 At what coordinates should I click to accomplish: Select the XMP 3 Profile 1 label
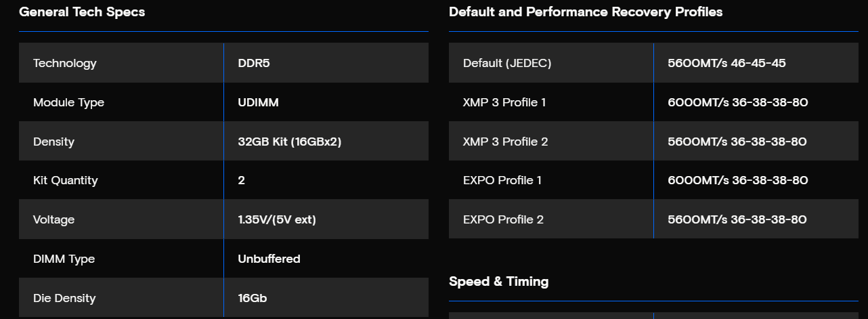[504, 103]
